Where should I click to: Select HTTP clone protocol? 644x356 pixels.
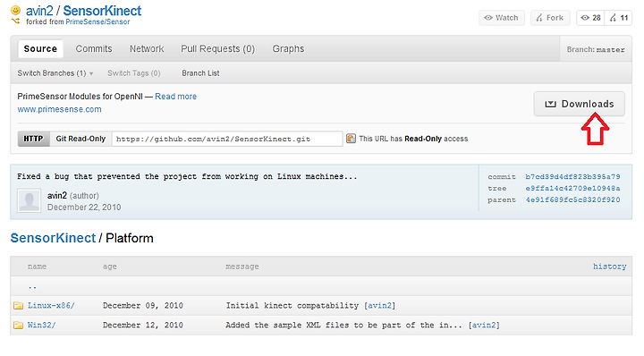pyautogui.click(x=34, y=139)
